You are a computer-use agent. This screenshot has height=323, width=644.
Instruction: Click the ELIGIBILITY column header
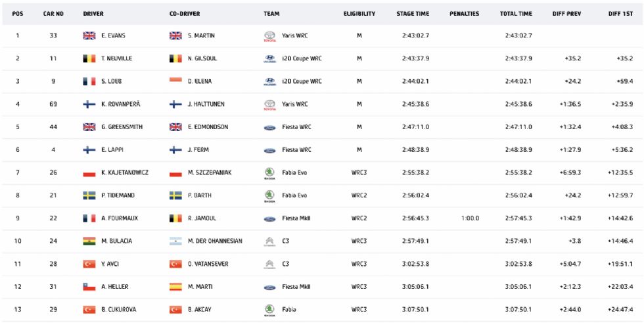pos(359,14)
